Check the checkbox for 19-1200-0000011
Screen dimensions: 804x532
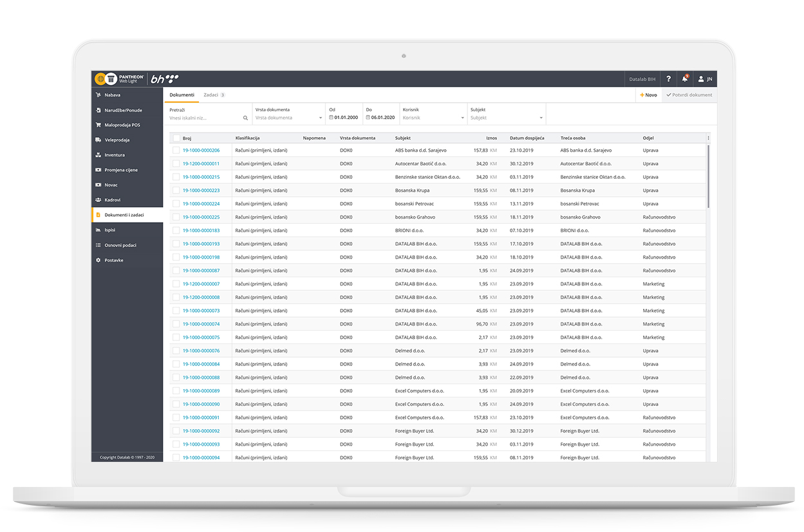pos(176,163)
